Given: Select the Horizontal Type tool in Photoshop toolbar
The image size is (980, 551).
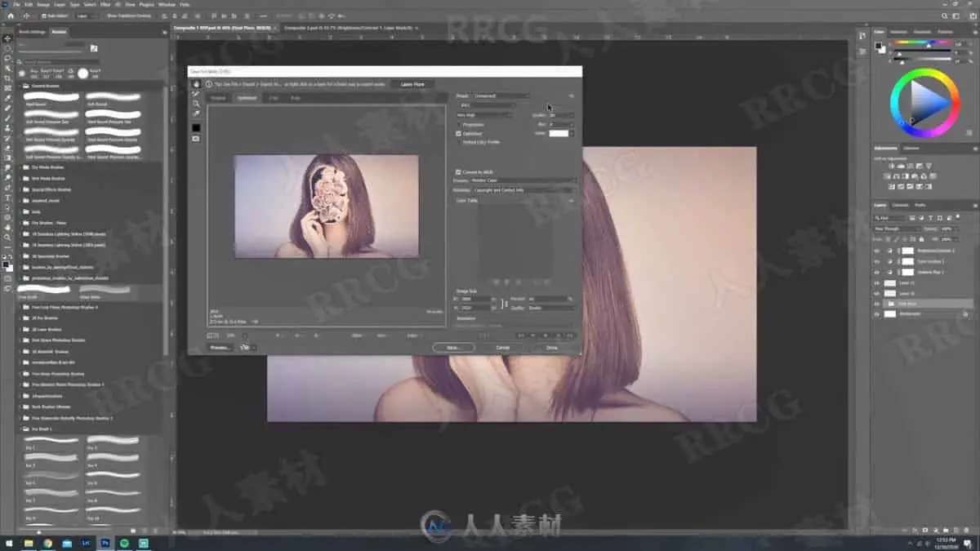Looking at the screenshot, I should 8,198.
